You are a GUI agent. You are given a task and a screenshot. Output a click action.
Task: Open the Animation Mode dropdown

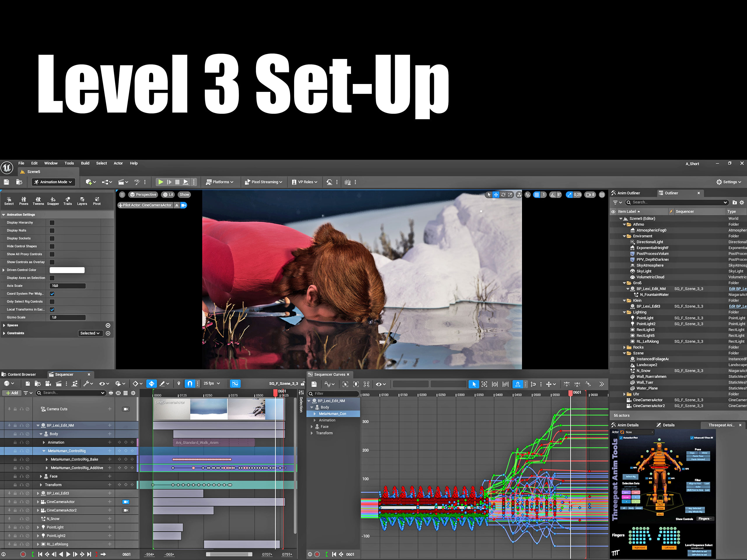53,182
